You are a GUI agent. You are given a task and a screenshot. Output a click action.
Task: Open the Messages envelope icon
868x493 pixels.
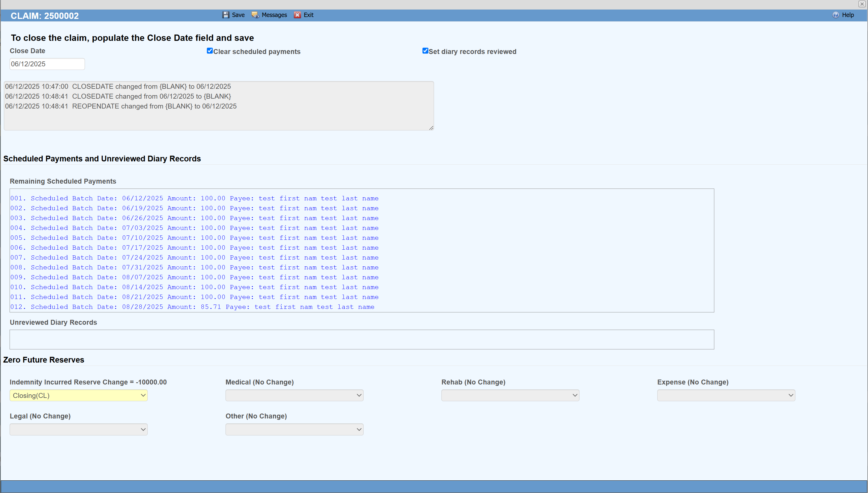click(255, 15)
